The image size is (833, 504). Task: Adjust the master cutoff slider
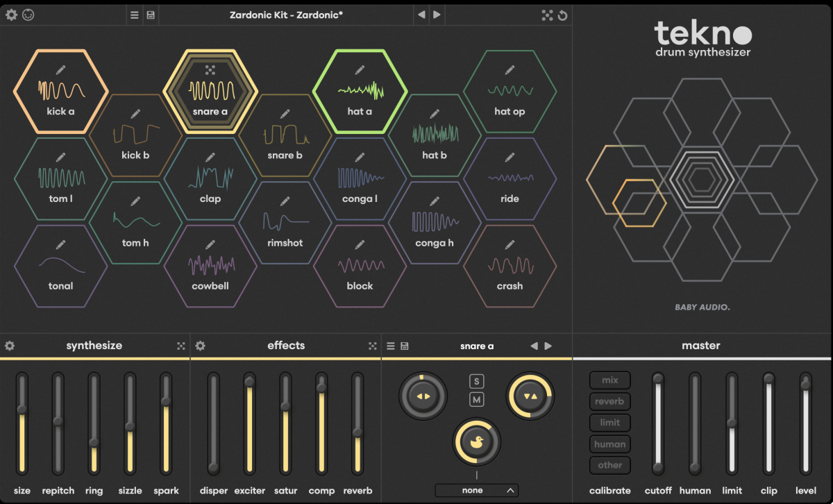click(x=657, y=424)
